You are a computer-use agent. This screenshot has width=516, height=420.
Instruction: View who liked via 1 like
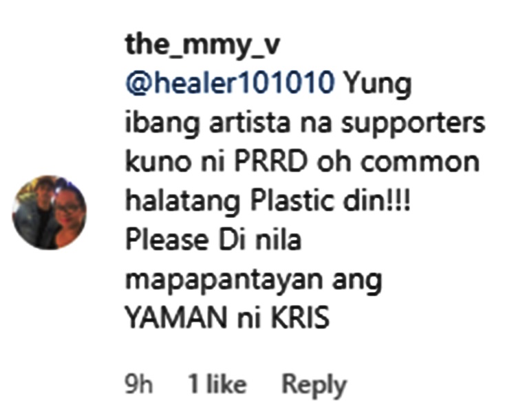click(x=217, y=384)
